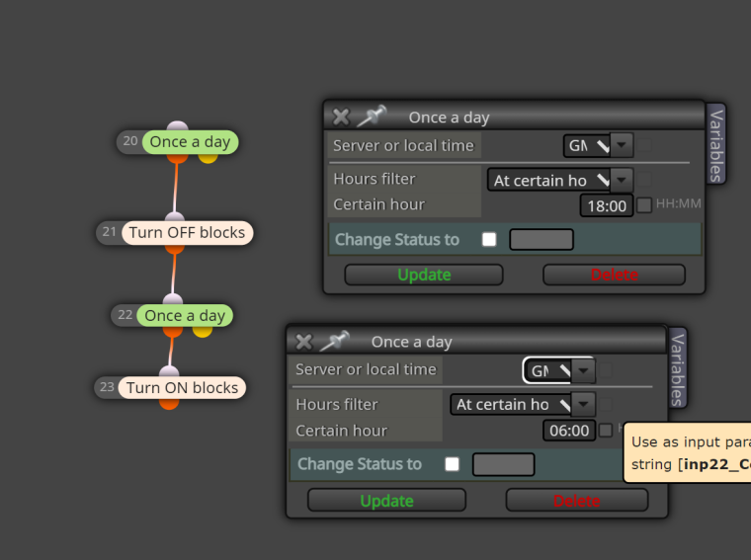
Task: Select block 21 Turn OFF blocks
Action: pos(187,233)
